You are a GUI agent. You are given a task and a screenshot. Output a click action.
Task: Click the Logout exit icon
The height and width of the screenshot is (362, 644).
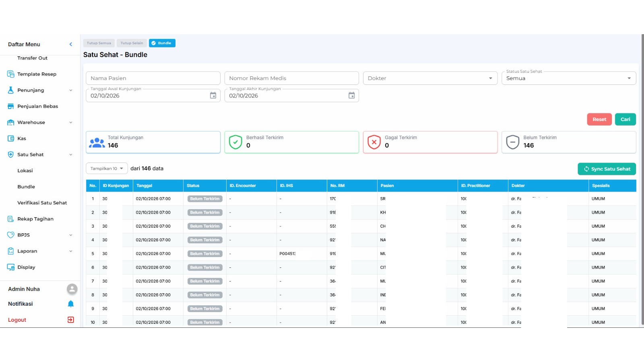coord(71,320)
